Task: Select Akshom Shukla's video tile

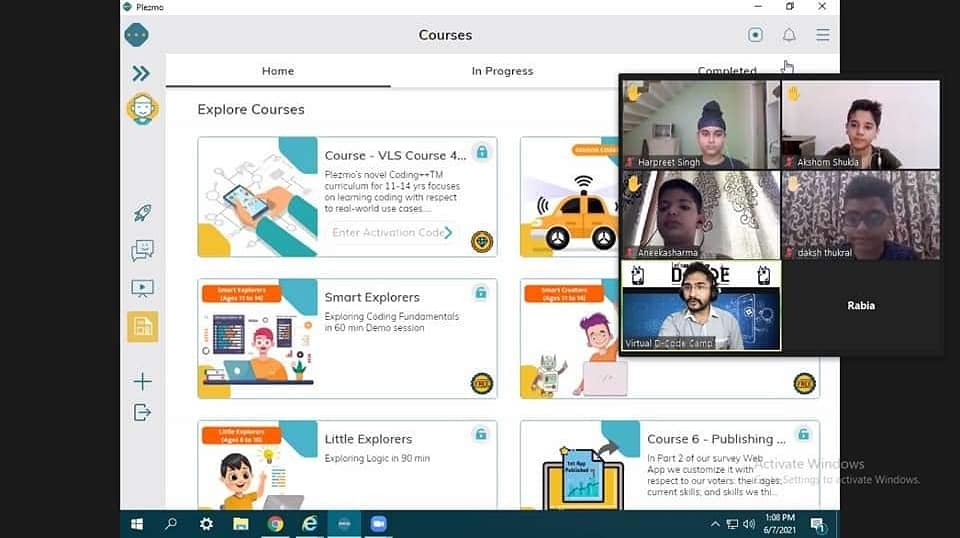Action: 861,125
